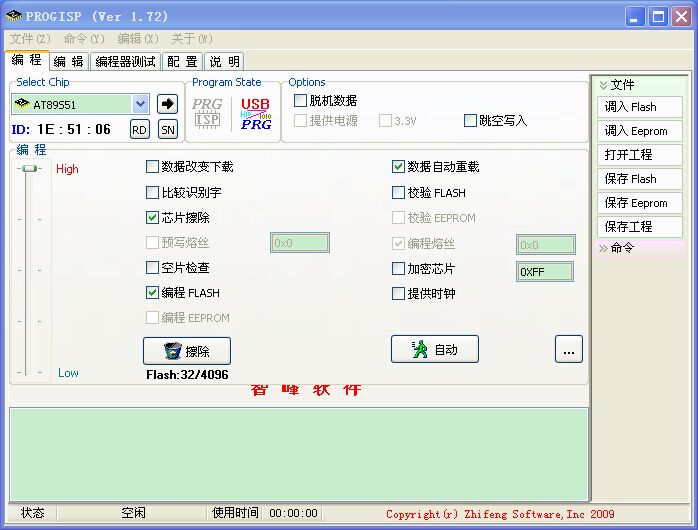Expand the 命令 command panel section
The image size is (698, 530).
(603, 248)
